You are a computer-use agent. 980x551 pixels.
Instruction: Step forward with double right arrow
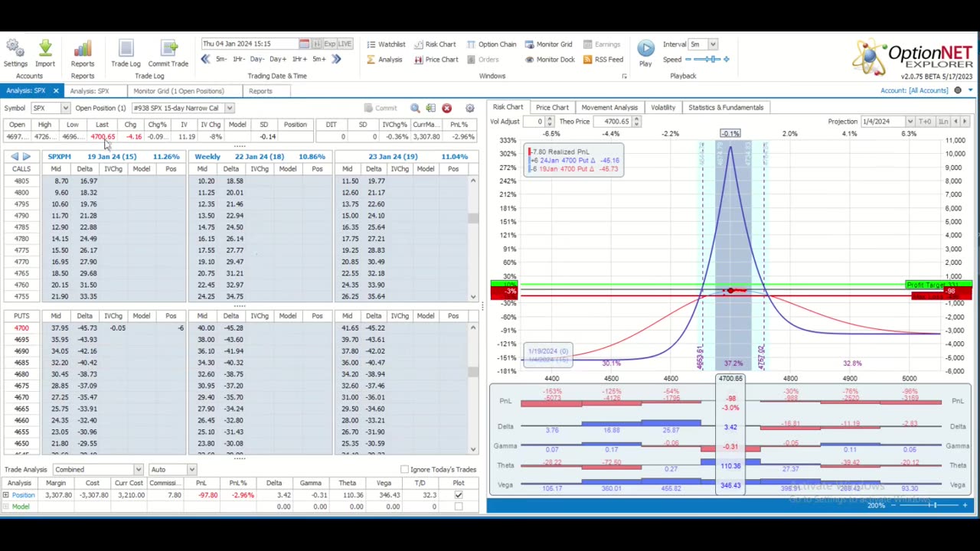click(336, 59)
